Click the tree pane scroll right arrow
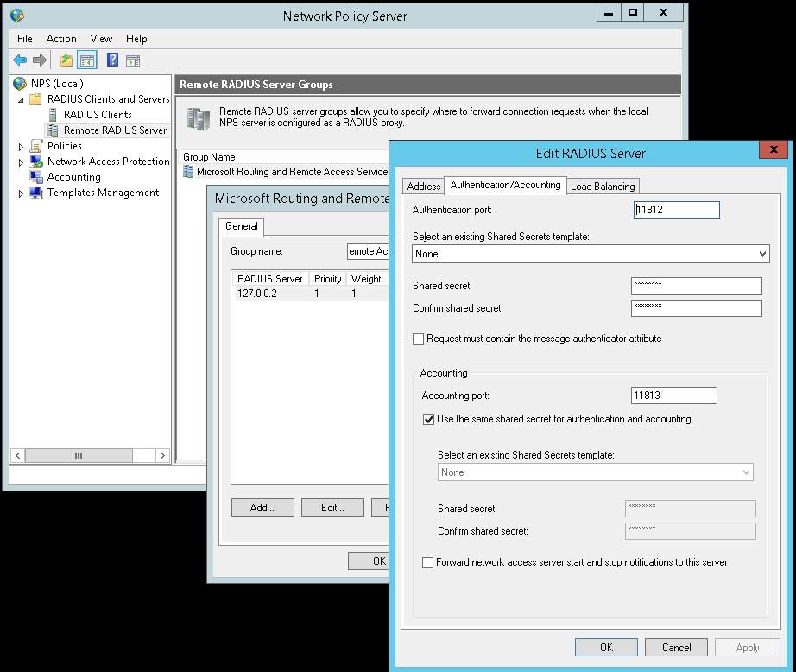796x672 pixels. [162, 455]
